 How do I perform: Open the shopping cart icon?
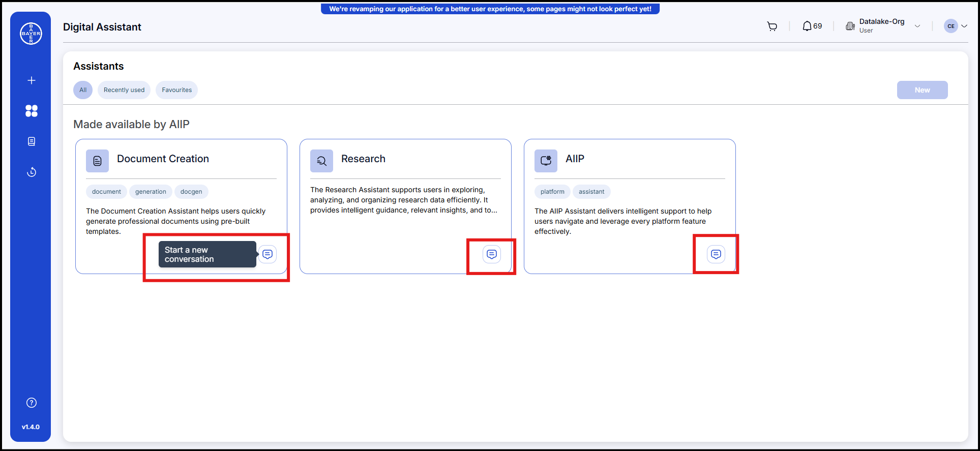pos(772,26)
